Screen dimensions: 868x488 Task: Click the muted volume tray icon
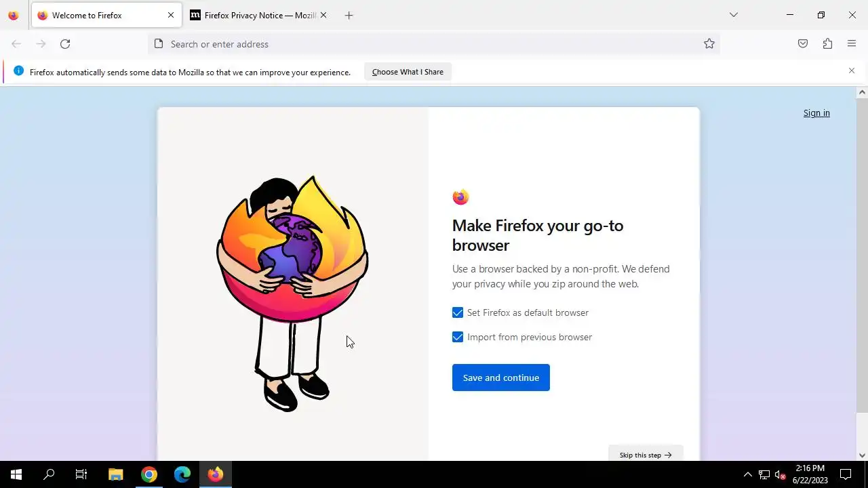pos(781,474)
